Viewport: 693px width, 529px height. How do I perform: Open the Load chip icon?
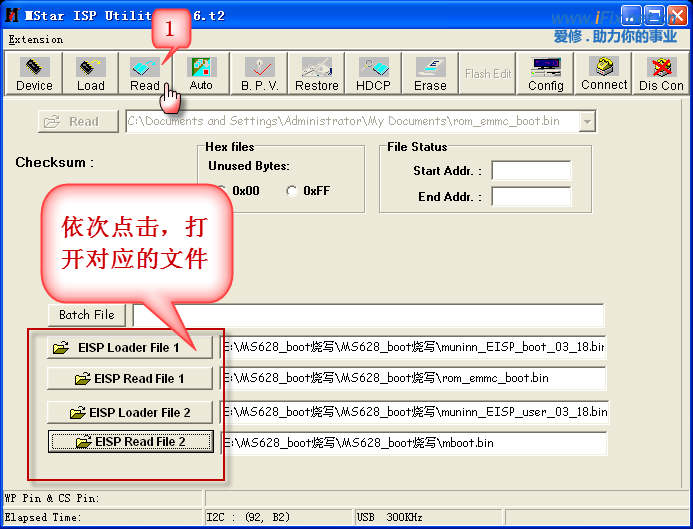(90, 73)
